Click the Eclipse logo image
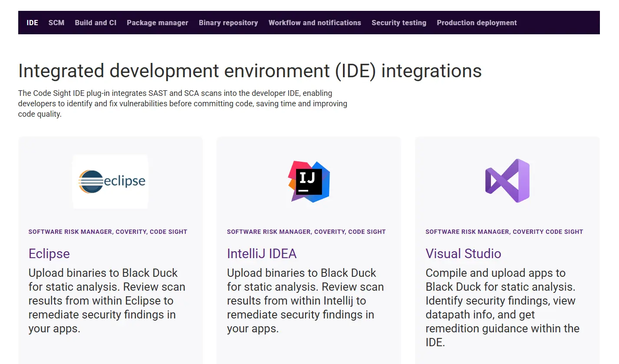Image resolution: width=619 pixels, height=364 pixels. coord(110,181)
